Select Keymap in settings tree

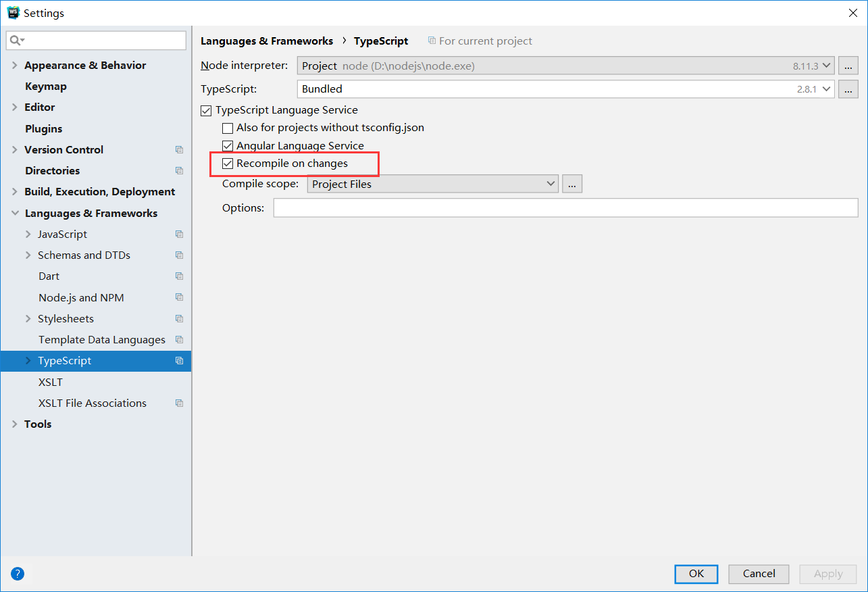(x=45, y=87)
